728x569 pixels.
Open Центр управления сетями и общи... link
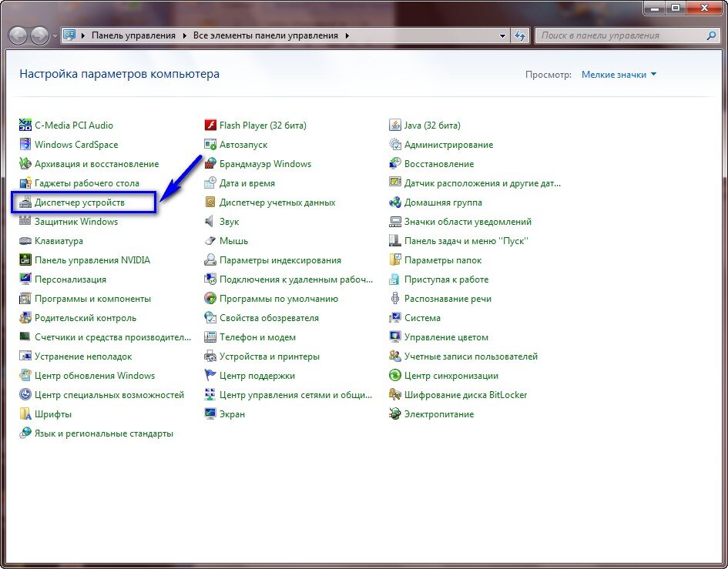[296, 395]
